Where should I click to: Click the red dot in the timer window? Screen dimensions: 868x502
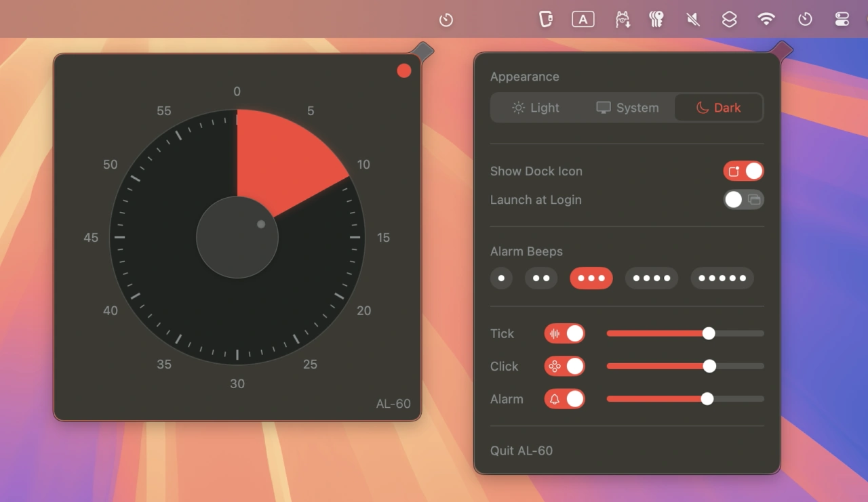[404, 70]
